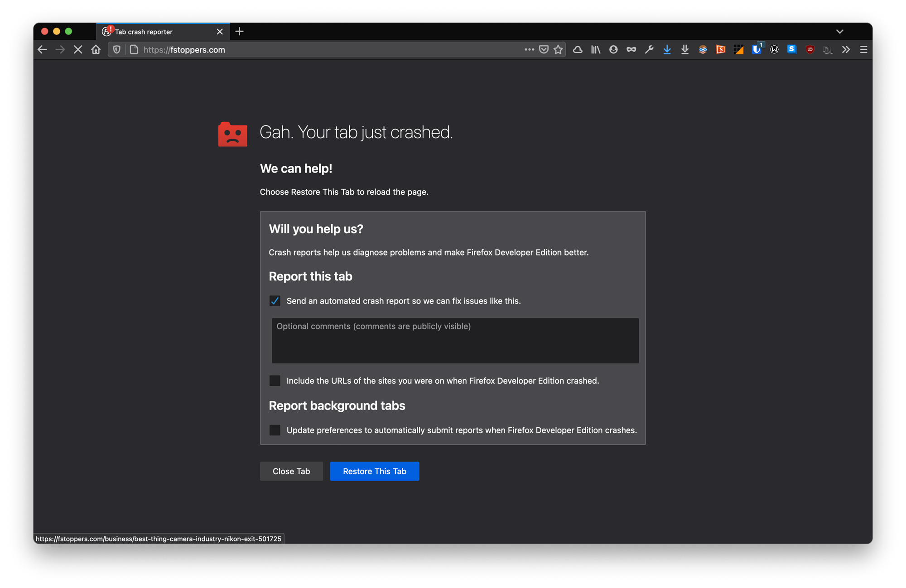Viewport: 906px width, 588px height.
Task: Open the Firefox hamburger menu
Action: pyautogui.click(x=863, y=50)
